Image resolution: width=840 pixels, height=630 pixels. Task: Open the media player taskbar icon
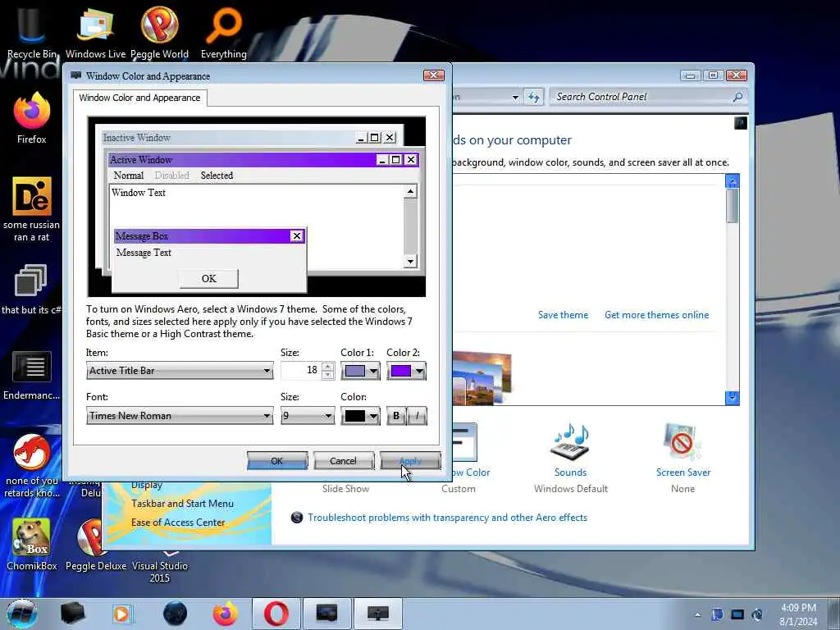tap(122, 614)
